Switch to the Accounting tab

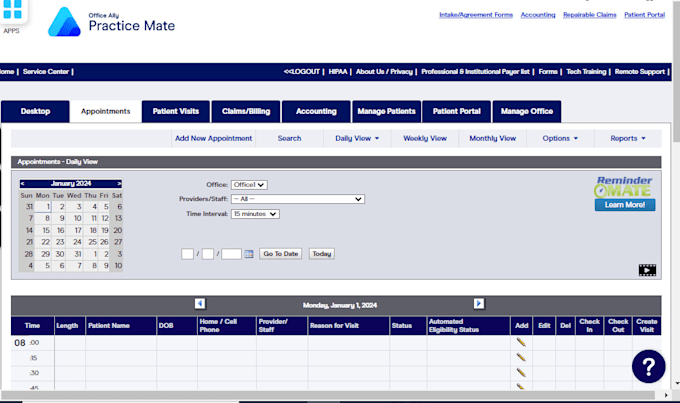coord(316,111)
